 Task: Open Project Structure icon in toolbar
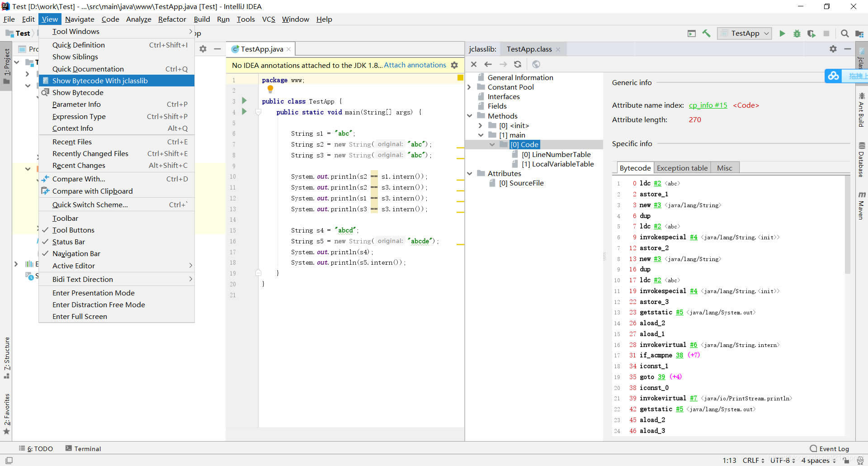click(x=859, y=33)
